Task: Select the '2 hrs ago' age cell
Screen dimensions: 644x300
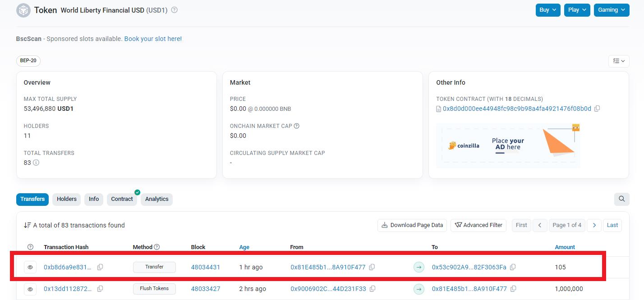Action: click(253, 289)
